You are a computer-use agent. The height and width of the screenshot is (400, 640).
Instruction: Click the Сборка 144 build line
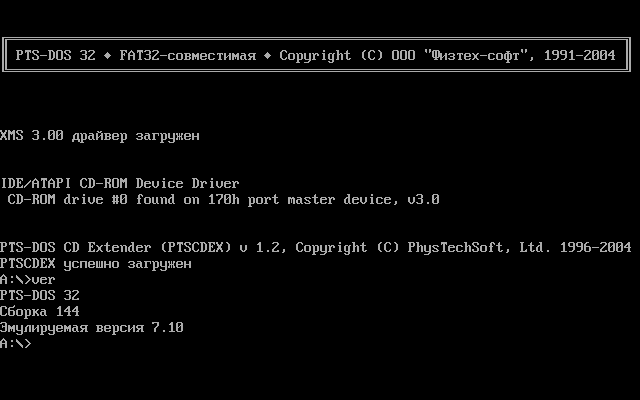[40, 311]
